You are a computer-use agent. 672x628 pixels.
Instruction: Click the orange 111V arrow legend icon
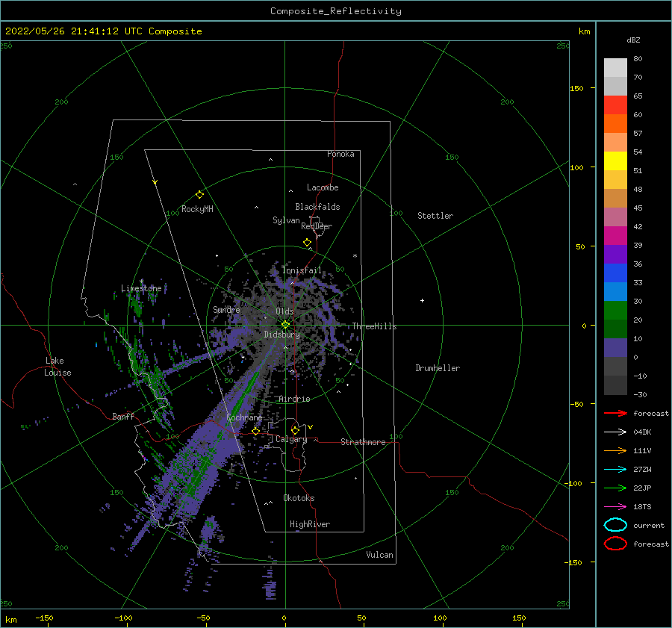[615, 450]
